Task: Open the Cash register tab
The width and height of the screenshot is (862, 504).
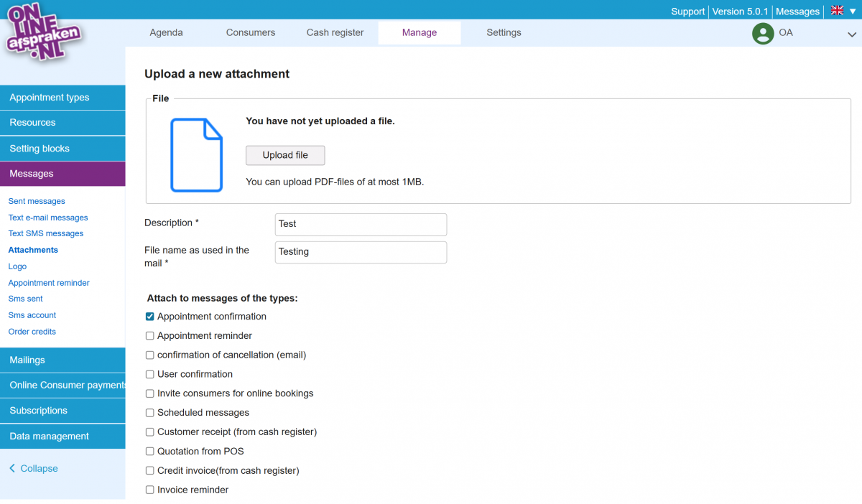Action: [x=335, y=32]
